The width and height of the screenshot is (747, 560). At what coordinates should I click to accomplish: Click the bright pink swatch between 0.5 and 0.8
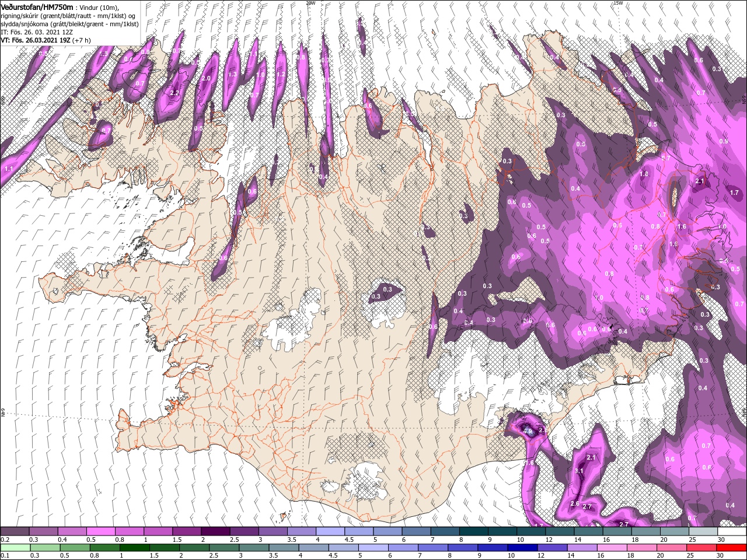point(100,531)
